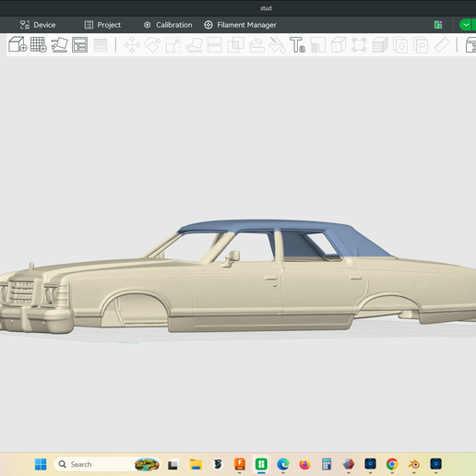This screenshot has width=476, height=476.
Task: Open the Calculator taskbar icon
Action: coord(327,464)
